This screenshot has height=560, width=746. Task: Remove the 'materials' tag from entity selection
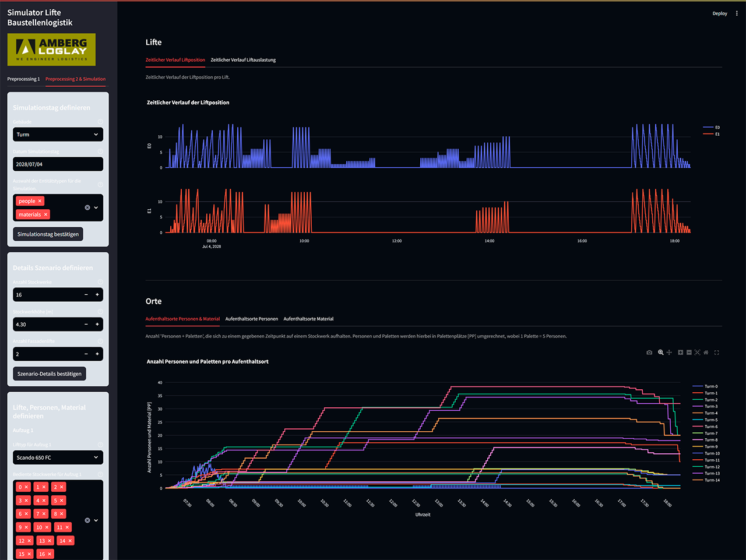coord(45,214)
